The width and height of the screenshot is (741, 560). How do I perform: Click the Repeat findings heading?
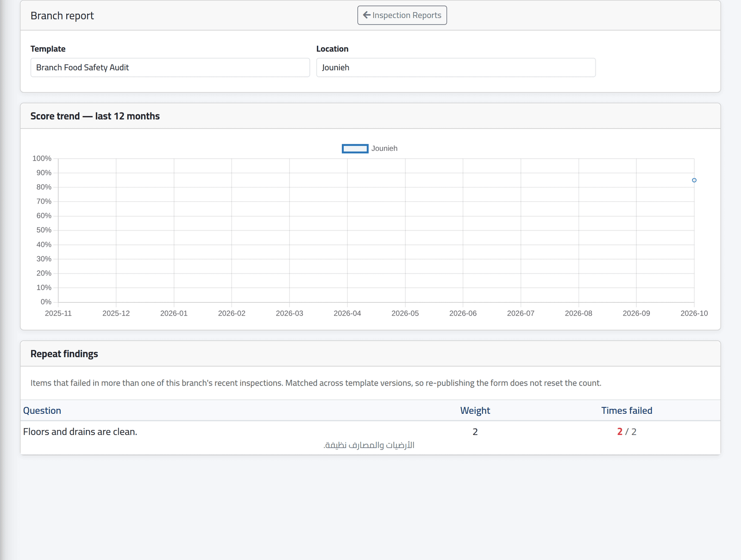(x=64, y=354)
